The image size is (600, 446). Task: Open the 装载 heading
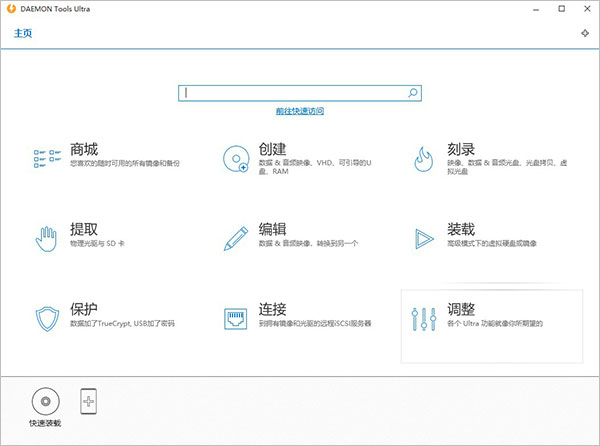tap(461, 229)
